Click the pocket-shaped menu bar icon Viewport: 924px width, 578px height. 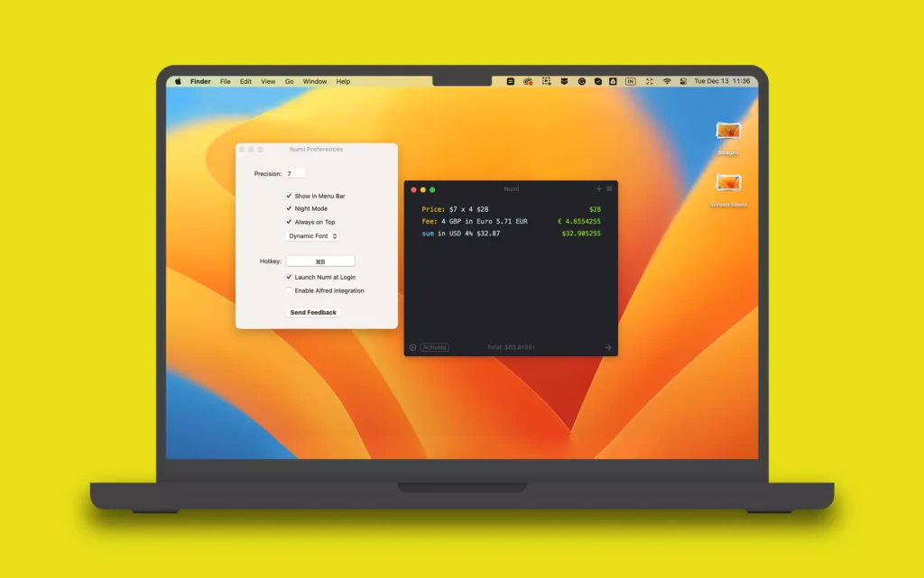tap(564, 81)
